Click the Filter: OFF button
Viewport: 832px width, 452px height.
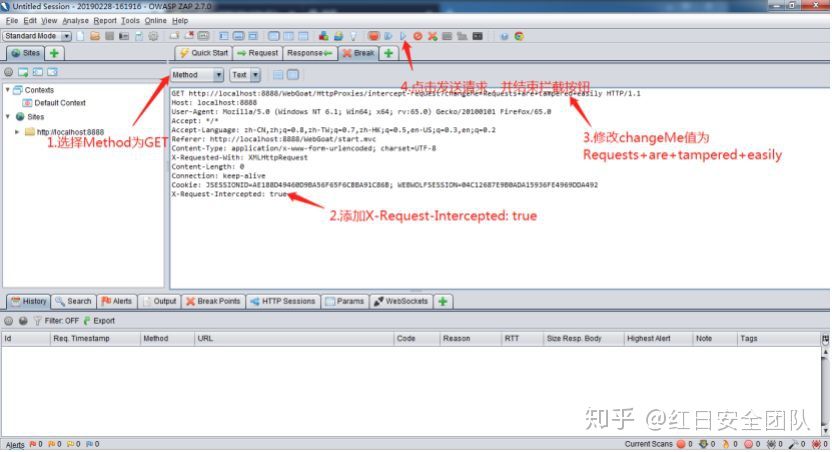tap(56, 321)
